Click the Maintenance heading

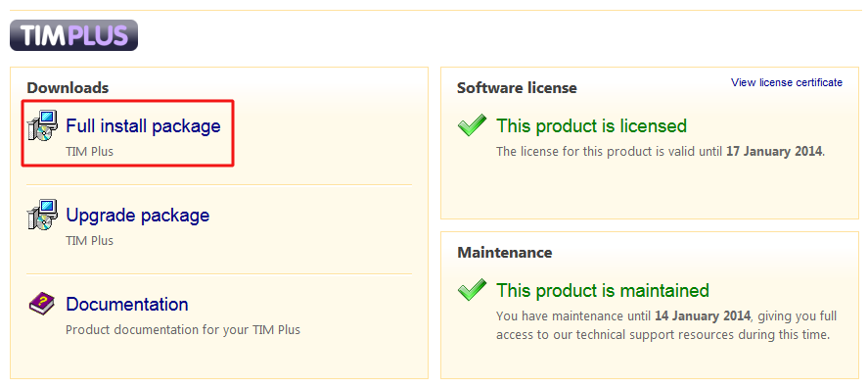tap(505, 253)
